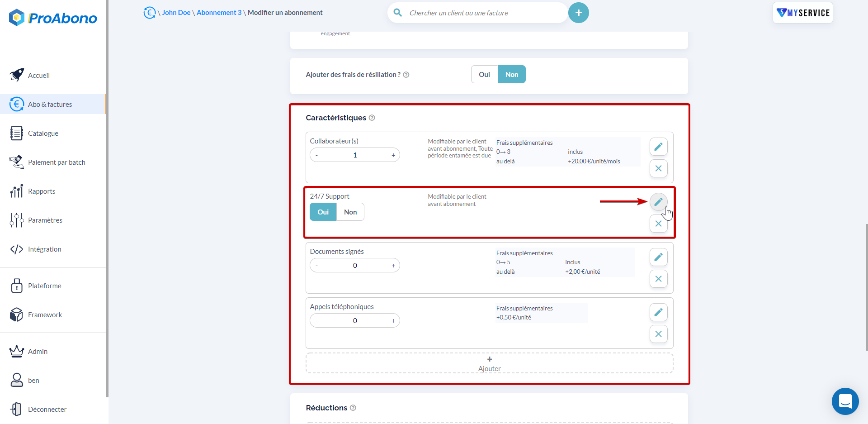Image resolution: width=868 pixels, height=424 pixels.
Task: Increase Collaborateur(s) count with plus stepper
Action: (393, 154)
